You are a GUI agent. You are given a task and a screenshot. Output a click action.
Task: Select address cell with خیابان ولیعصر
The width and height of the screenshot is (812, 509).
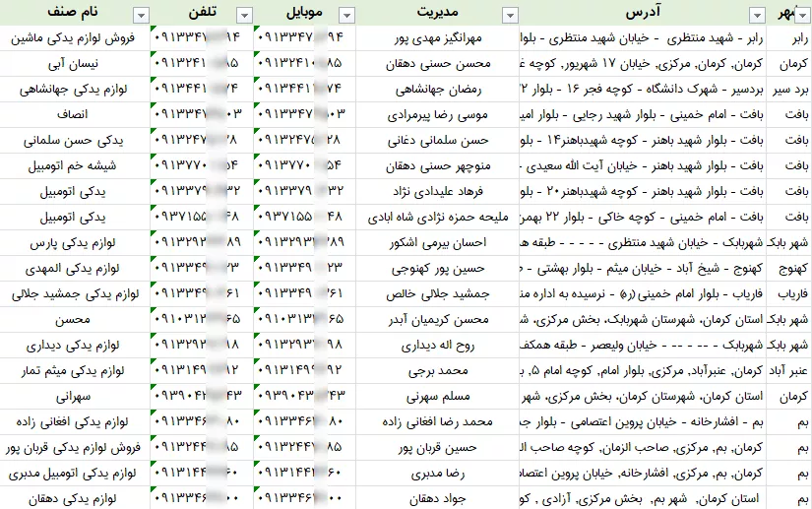643,346
